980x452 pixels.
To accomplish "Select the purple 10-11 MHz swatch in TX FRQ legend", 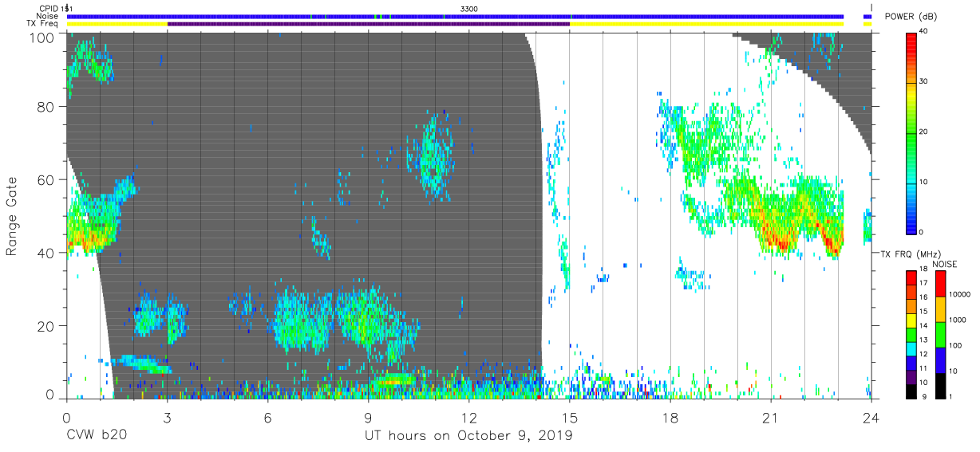I will 911,376.
